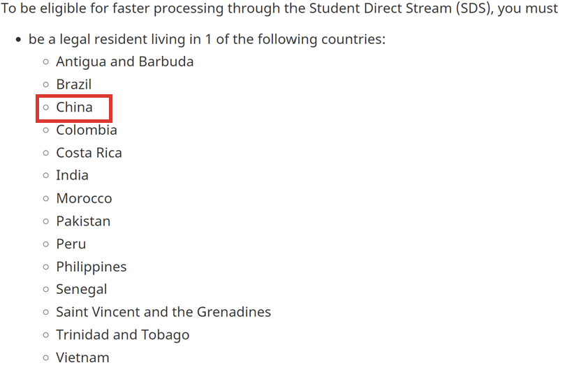Select Pakistan in the country list
This screenshot has height=370, width=588.
click(83, 221)
